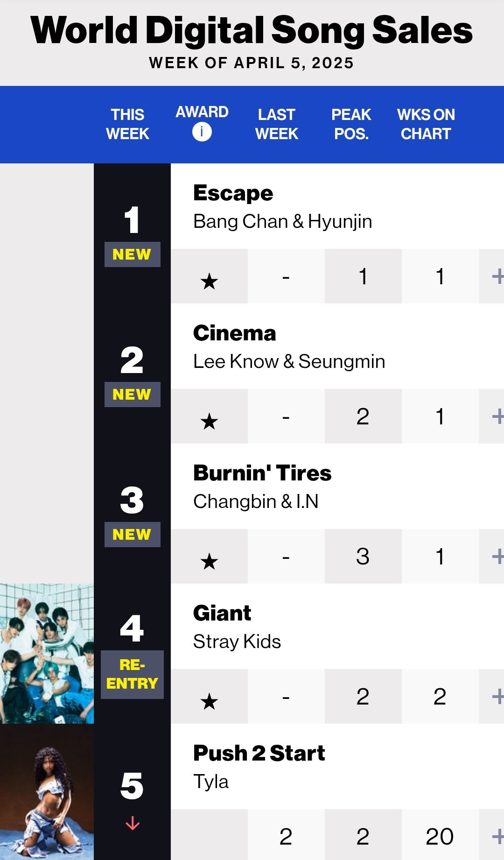The height and width of the screenshot is (860, 504).
Task: Click the award star for Giant
Action: [209, 701]
